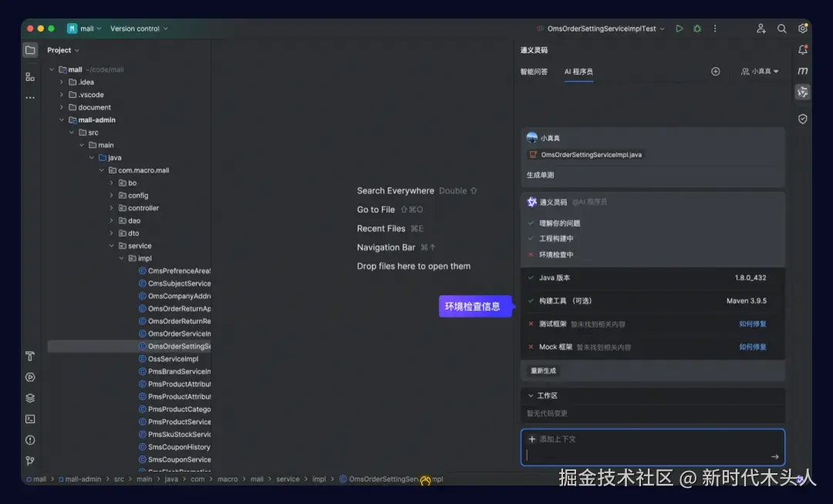Image resolution: width=833 pixels, height=504 pixels.
Task: Run OmsOrderSettingServiceImplTest with play icon
Action: (679, 29)
